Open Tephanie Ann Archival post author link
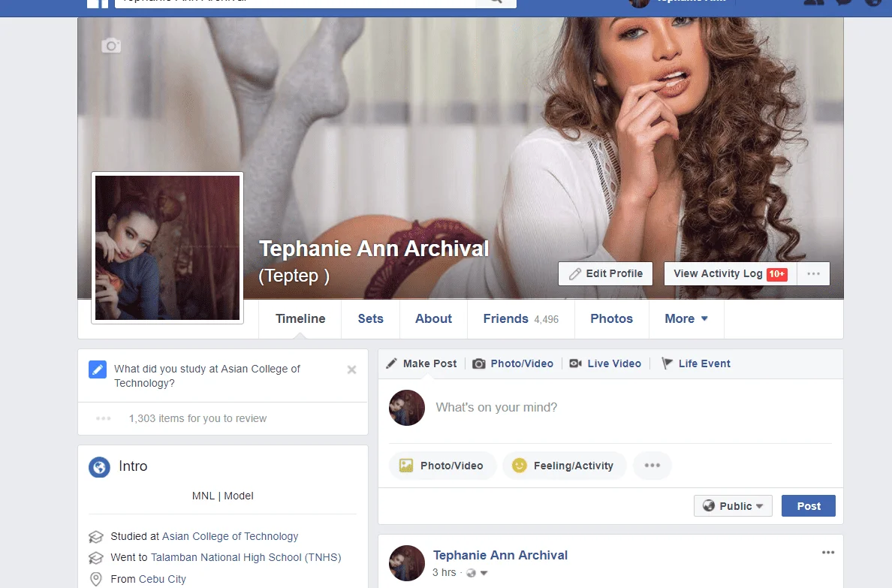Viewport: 892px width, 588px height. pyautogui.click(x=500, y=555)
